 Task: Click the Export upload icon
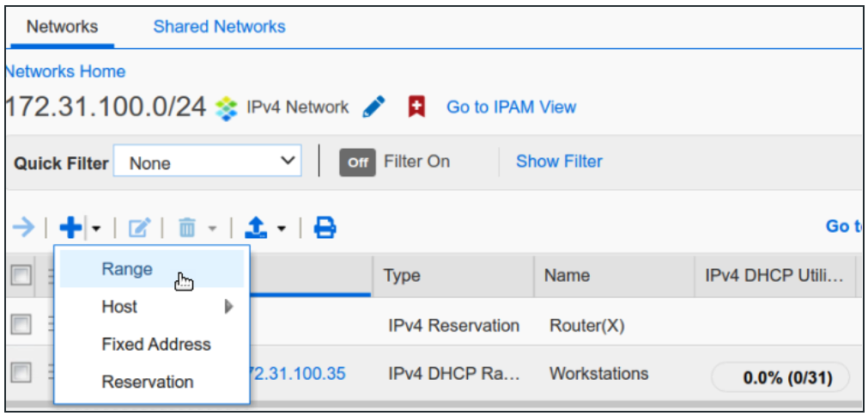point(257,228)
